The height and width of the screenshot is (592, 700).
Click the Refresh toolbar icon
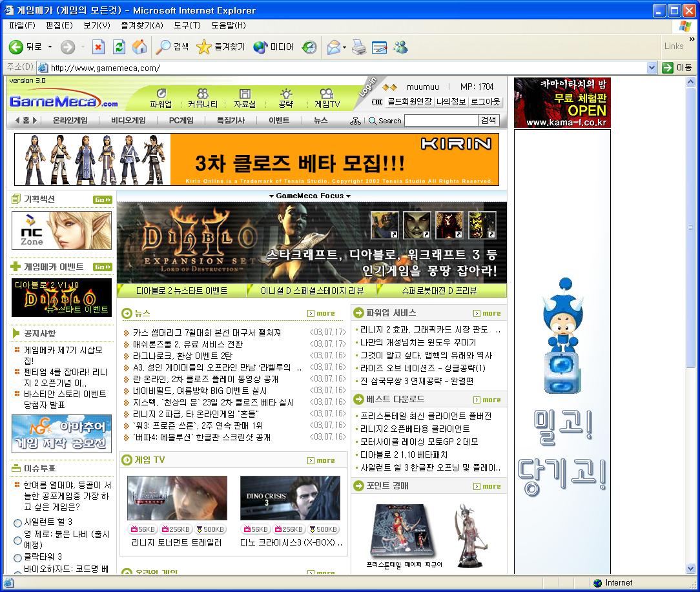[x=119, y=46]
